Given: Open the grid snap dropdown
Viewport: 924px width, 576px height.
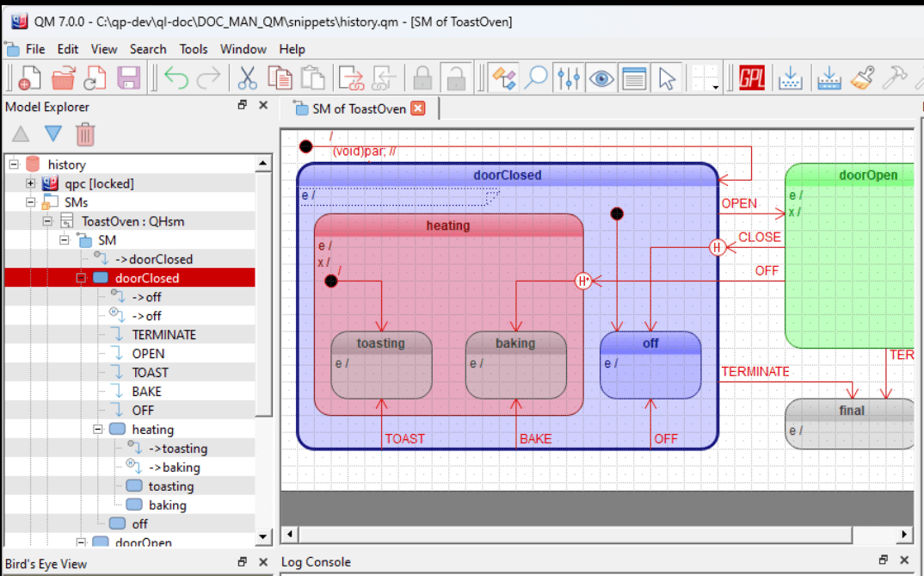Looking at the screenshot, I should (716, 87).
